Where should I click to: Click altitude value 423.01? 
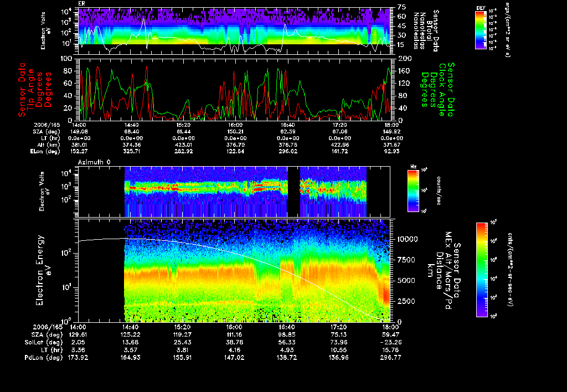pyautogui.click(x=183, y=145)
